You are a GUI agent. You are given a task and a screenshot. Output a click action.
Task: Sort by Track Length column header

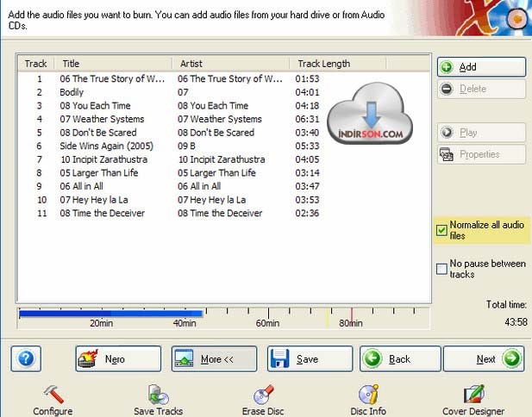pos(338,64)
